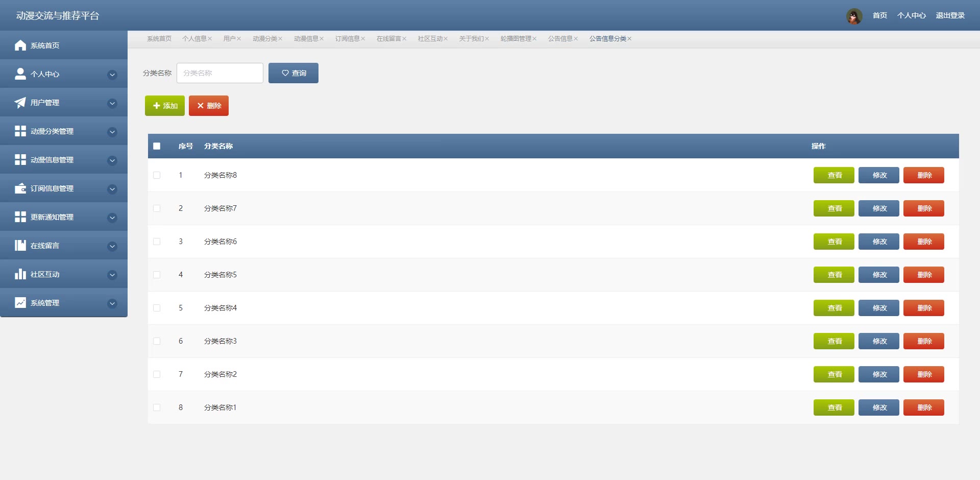
Task: Click the 分类名称 search input field
Action: click(220, 73)
